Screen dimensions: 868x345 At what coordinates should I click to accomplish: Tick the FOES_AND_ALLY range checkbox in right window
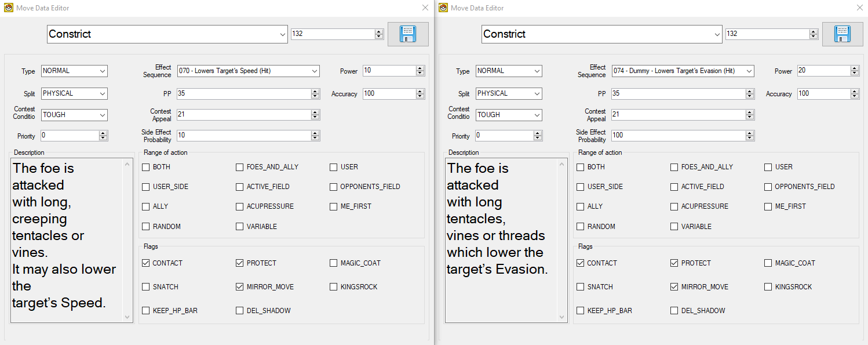[x=674, y=167]
